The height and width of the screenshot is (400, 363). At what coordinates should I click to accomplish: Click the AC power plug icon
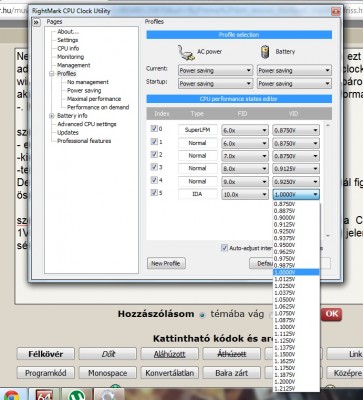point(186,52)
